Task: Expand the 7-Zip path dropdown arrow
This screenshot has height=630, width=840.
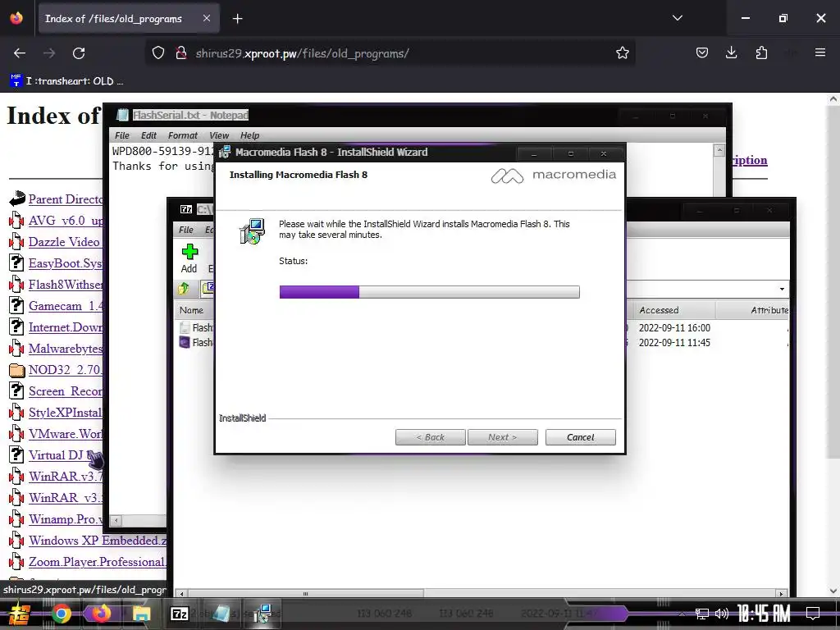Action: [782, 290]
